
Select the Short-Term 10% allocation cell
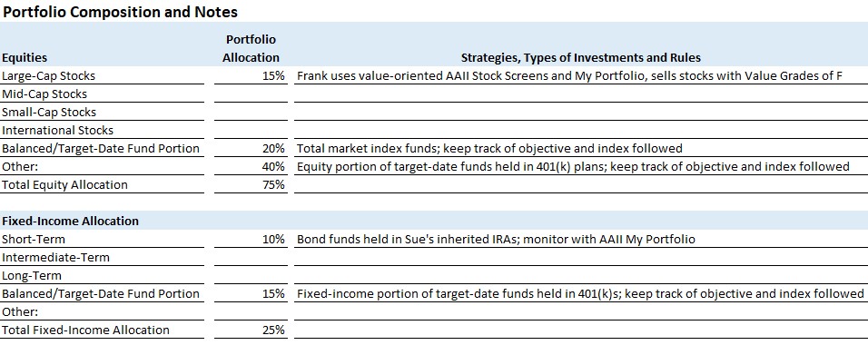[x=251, y=240]
